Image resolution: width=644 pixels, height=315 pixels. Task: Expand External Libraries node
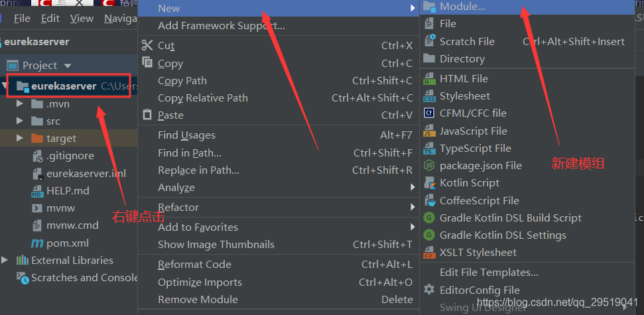point(5,260)
